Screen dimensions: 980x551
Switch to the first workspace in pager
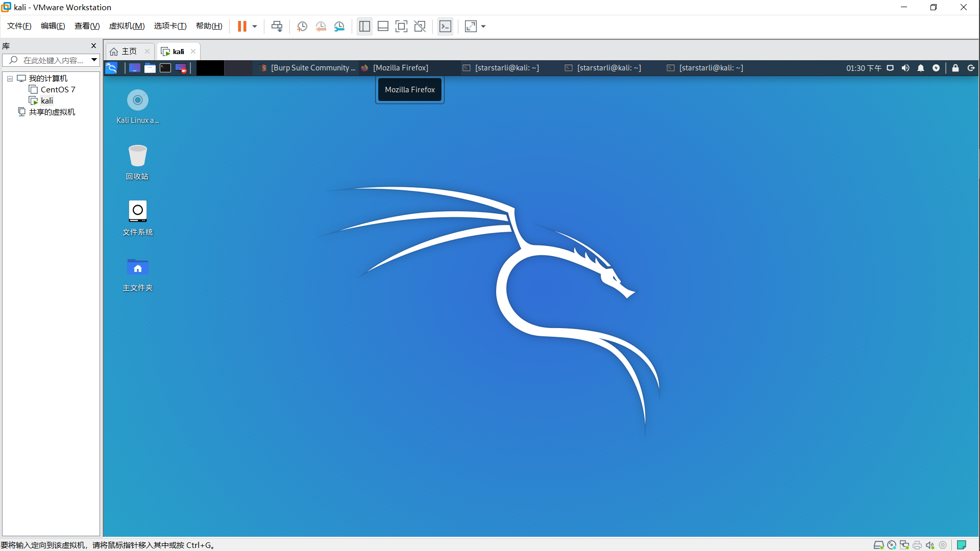210,68
